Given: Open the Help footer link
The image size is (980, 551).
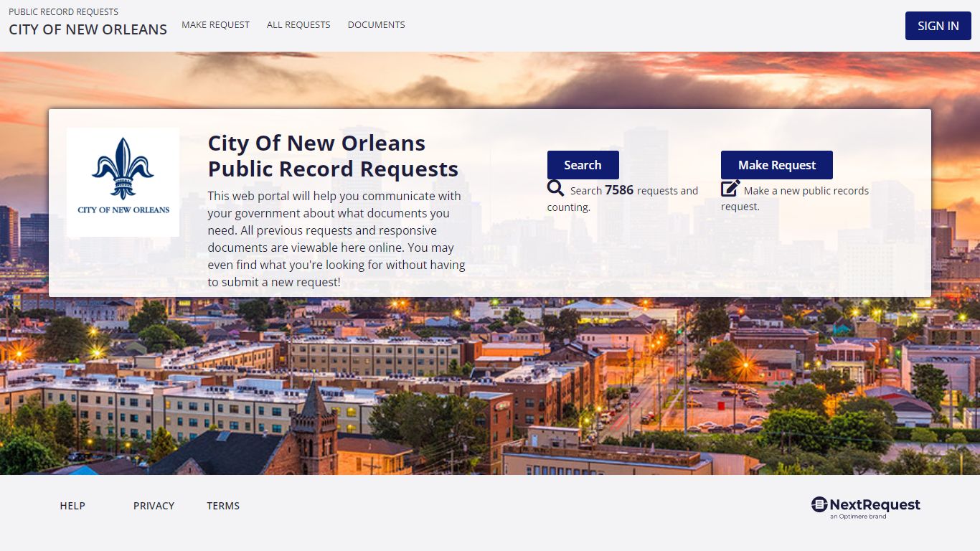Looking at the screenshot, I should point(72,506).
